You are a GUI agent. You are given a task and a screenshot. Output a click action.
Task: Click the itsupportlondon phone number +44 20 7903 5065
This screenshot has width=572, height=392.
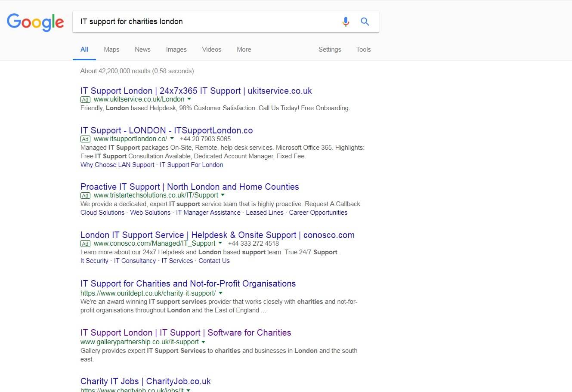(205, 139)
